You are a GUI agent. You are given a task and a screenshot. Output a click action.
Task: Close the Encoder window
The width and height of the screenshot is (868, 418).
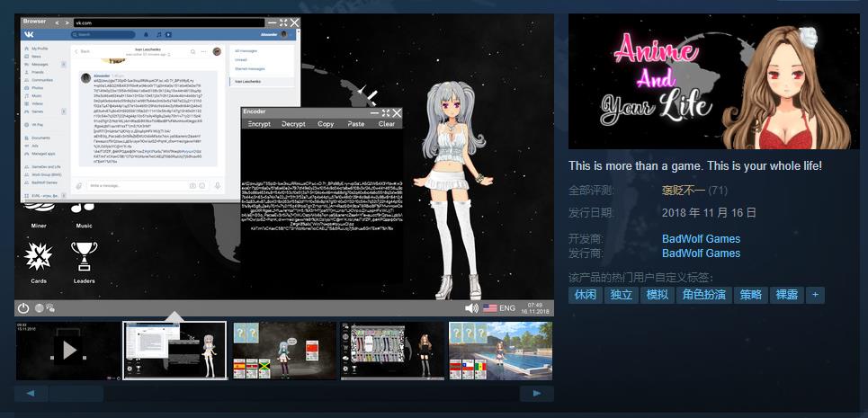point(397,112)
